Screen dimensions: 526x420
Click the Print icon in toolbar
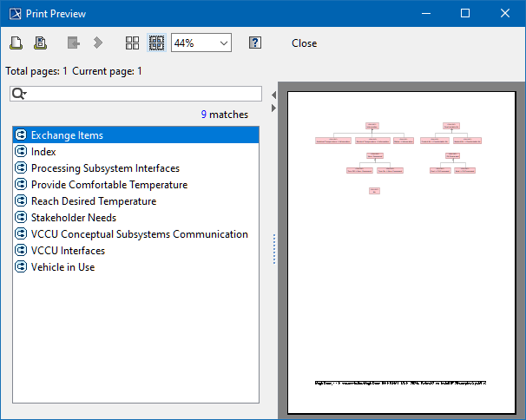pos(40,43)
